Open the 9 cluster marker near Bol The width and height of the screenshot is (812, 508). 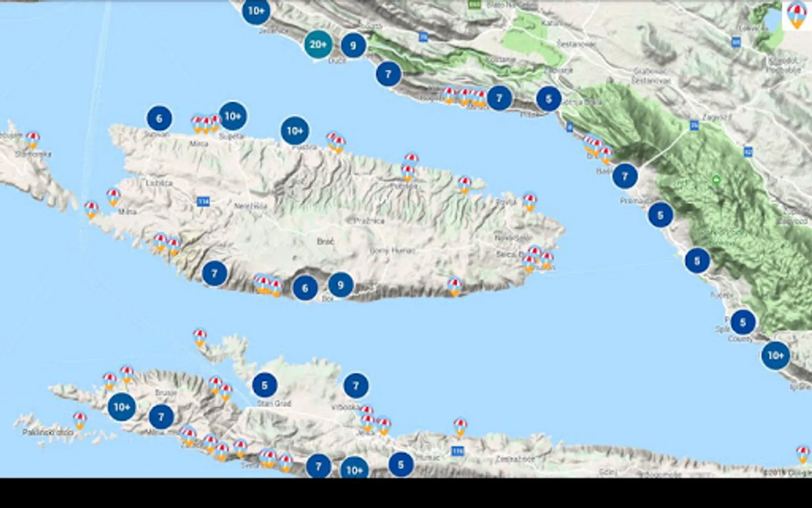tap(340, 285)
